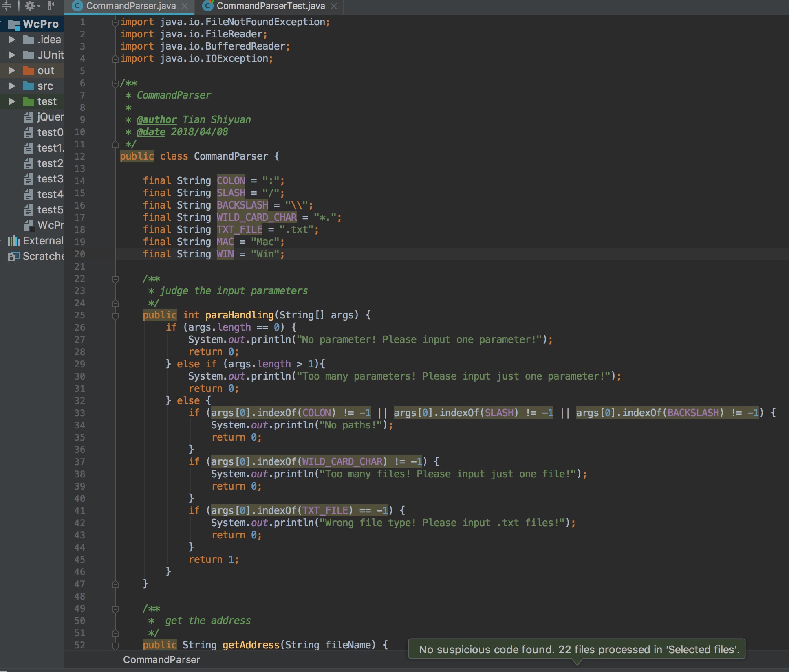
Task: Click the @author tag in the Javadoc
Action: [x=156, y=120]
